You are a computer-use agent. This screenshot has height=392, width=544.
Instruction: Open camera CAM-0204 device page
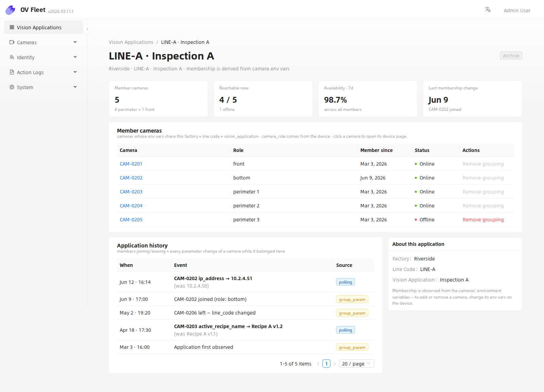131,206
